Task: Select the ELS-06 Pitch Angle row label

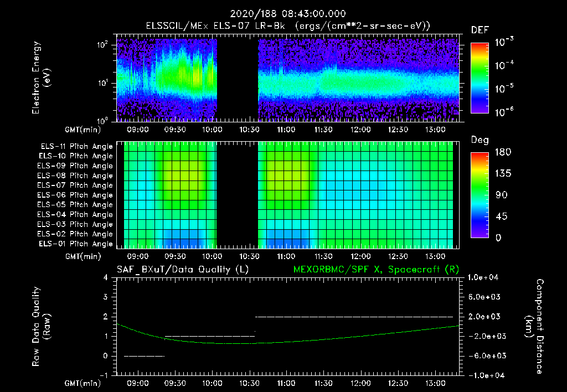Action: [75, 195]
